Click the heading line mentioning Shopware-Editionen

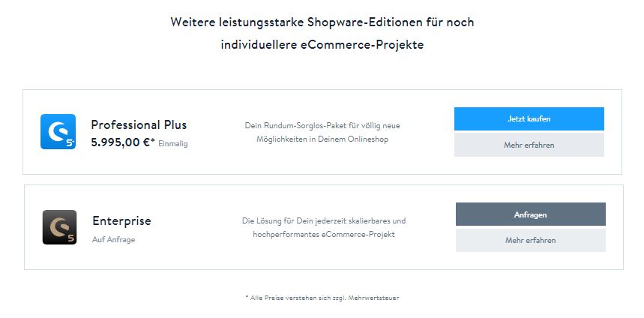point(322,22)
